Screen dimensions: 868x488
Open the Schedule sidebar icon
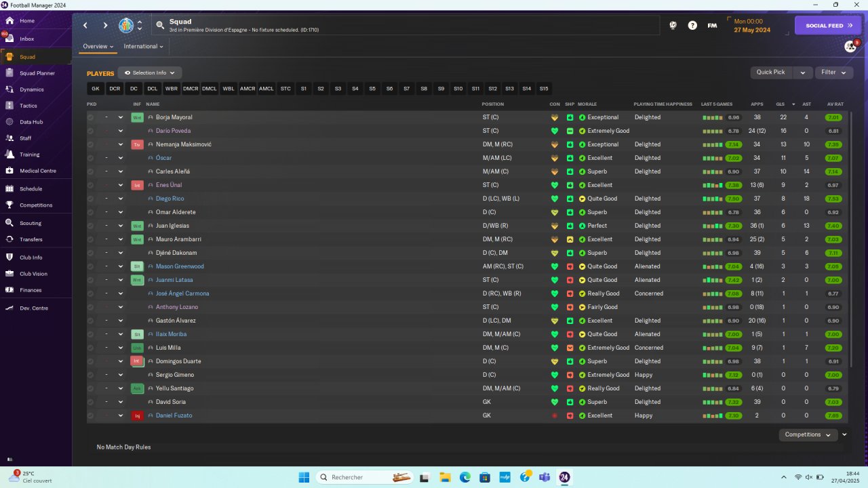(x=9, y=189)
